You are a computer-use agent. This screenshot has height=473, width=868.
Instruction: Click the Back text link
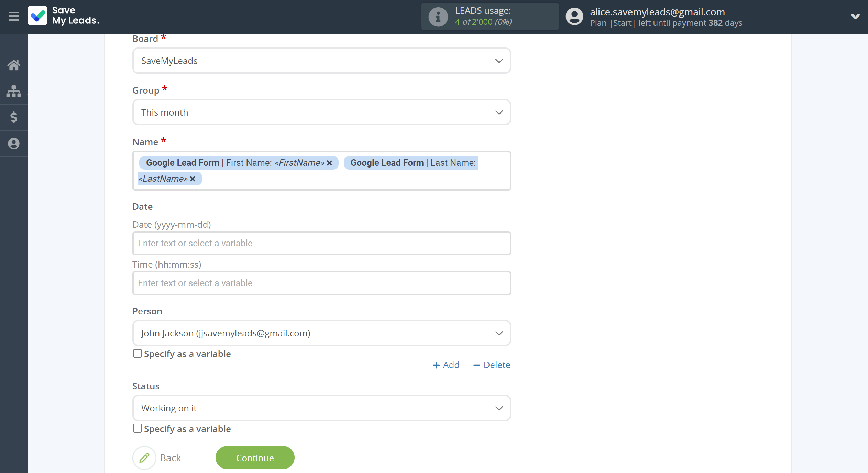point(171,458)
